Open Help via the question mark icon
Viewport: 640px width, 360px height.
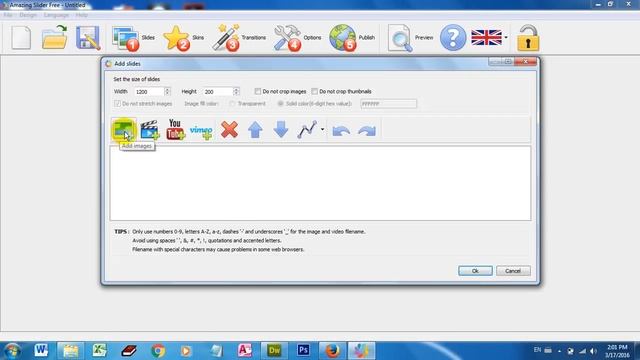coord(453,38)
